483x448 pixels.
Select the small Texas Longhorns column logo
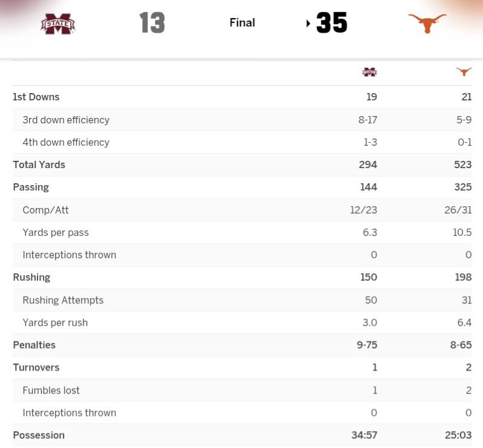click(x=464, y=72)
